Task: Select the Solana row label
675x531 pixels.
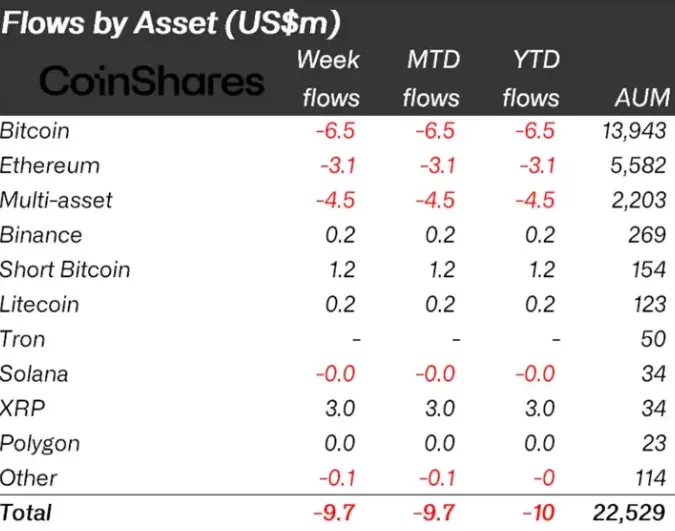Action: 34,374
